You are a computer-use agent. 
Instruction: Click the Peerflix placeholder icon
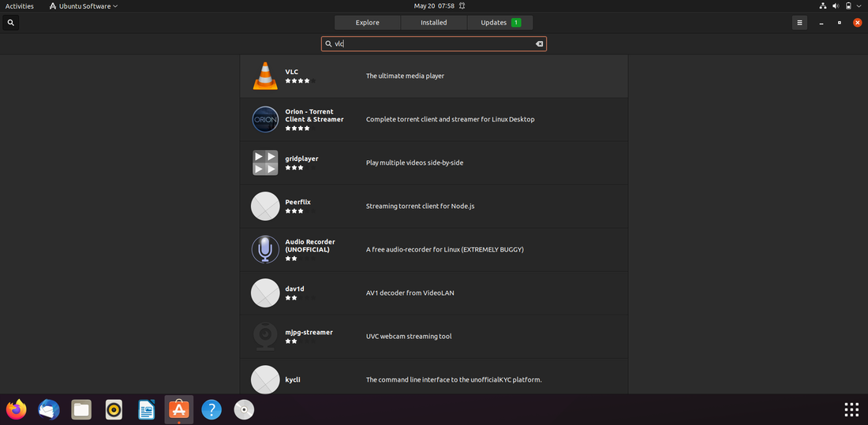point(265,206)
